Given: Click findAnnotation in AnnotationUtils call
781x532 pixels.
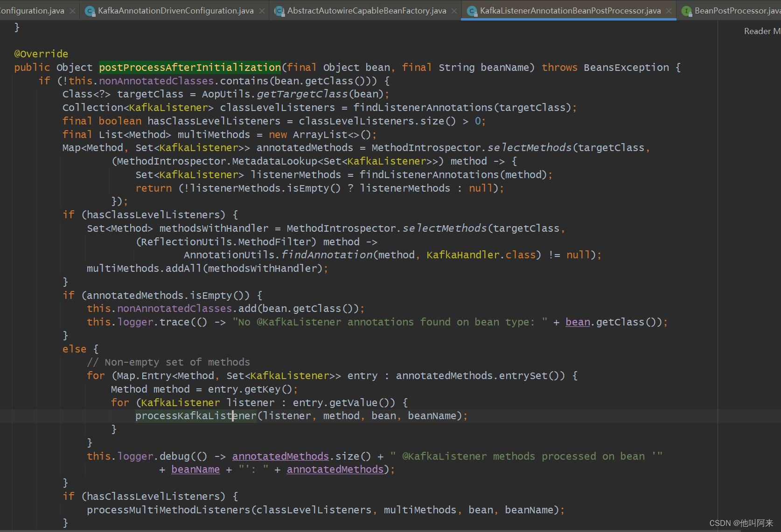Looking at the screenshot, I should pyautogui.click(x=327, y=255).
